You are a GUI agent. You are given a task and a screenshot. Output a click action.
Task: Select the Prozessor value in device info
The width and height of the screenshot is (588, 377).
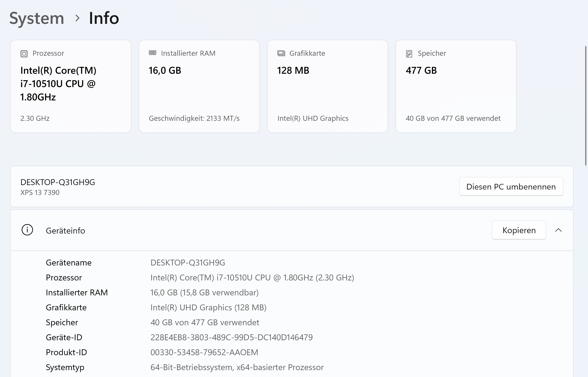pos(252,277)
